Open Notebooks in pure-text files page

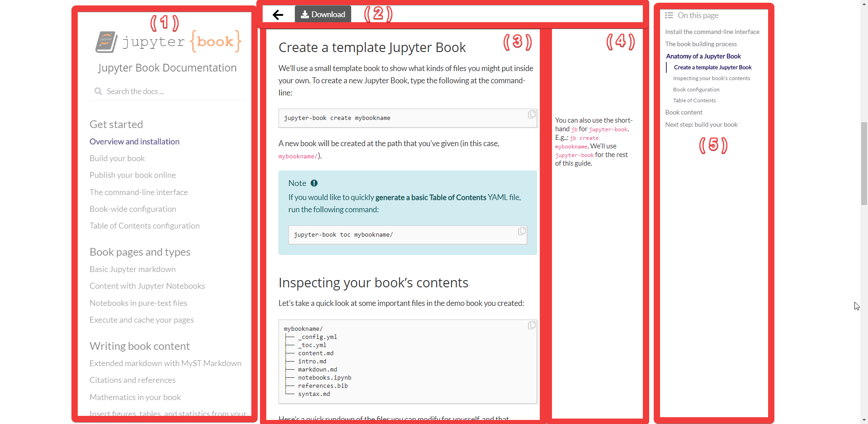(x=138, y=303)
